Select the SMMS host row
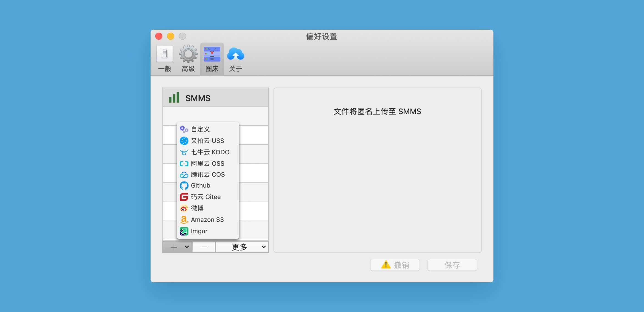 point(215,98)
